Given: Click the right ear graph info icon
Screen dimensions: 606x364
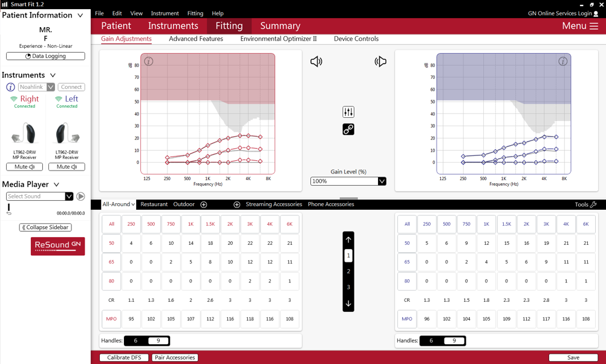Looking at the screenshot, I should point(149,62).
